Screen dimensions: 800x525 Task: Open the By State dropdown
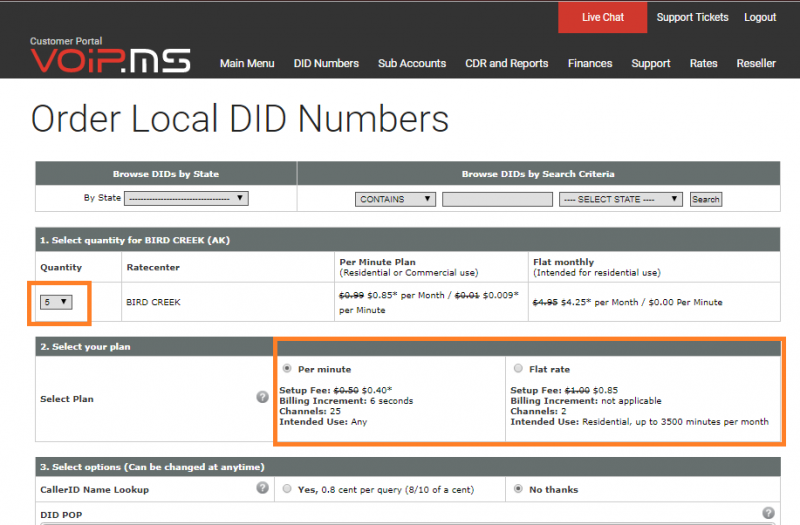click(x=186, y=198)
